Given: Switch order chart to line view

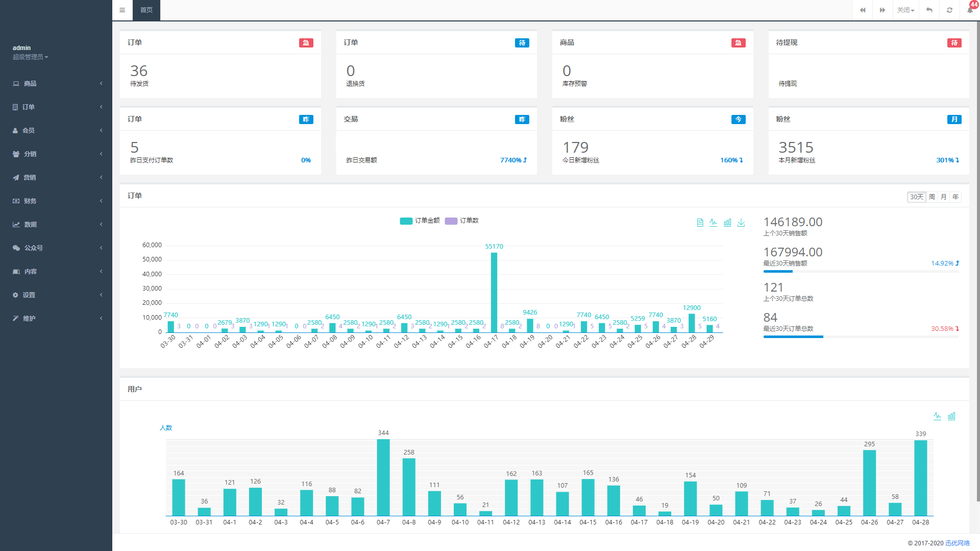Looking at the screenshot, I should [x=714, y=223].
